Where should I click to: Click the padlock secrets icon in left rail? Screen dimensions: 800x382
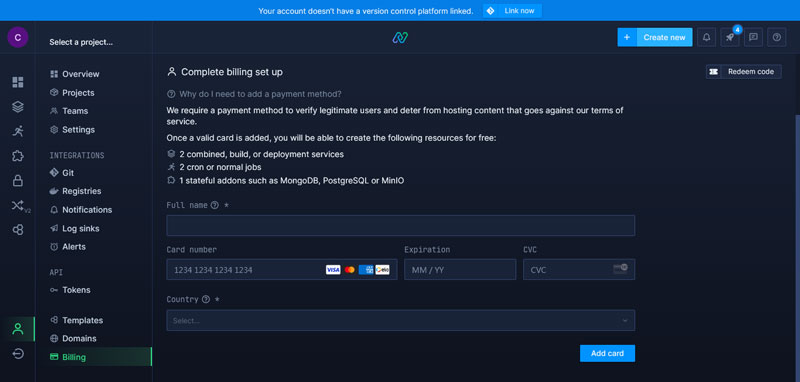pos(18,181)
